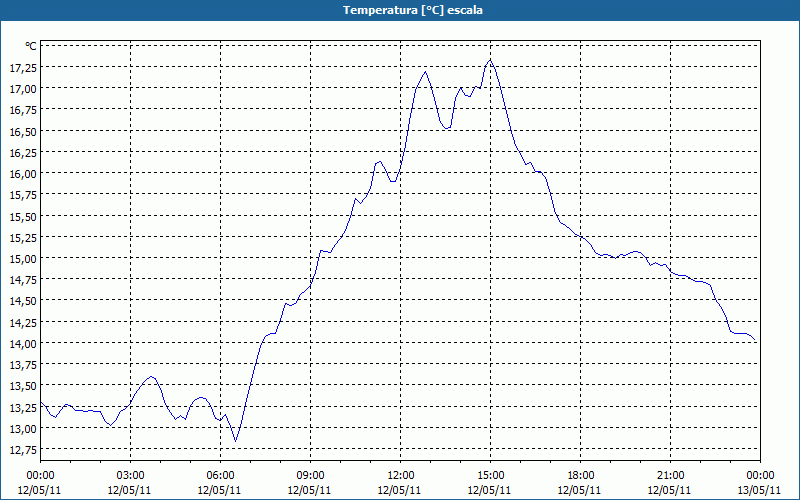
Task: Click the 13,75 y-axis label
Action: (23, 365)
